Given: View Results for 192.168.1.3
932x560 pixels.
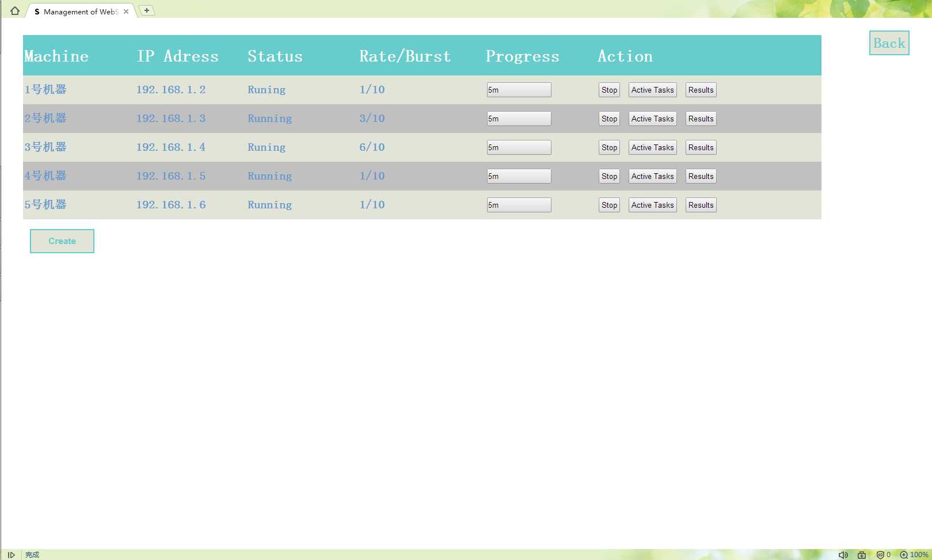Looking at the screenshot, I should 701,119.
